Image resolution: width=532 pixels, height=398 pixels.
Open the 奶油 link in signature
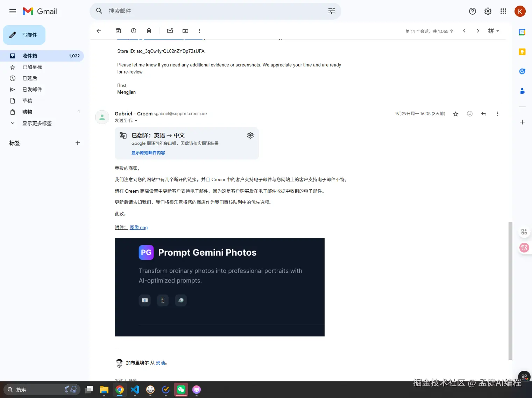click(161, 363)
